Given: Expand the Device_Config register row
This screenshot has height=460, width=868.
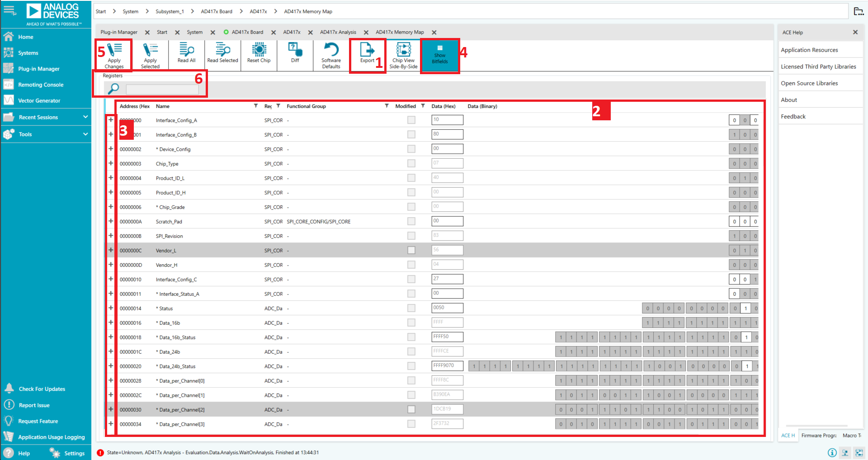Looking at the screenshot, I should click(x=111, y=149).
